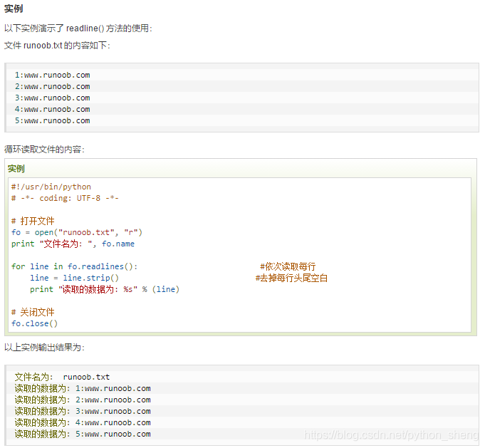Click output '读取的数据为: 5:www.runoob.com'
Screen dimensions: 485x448
83,434
